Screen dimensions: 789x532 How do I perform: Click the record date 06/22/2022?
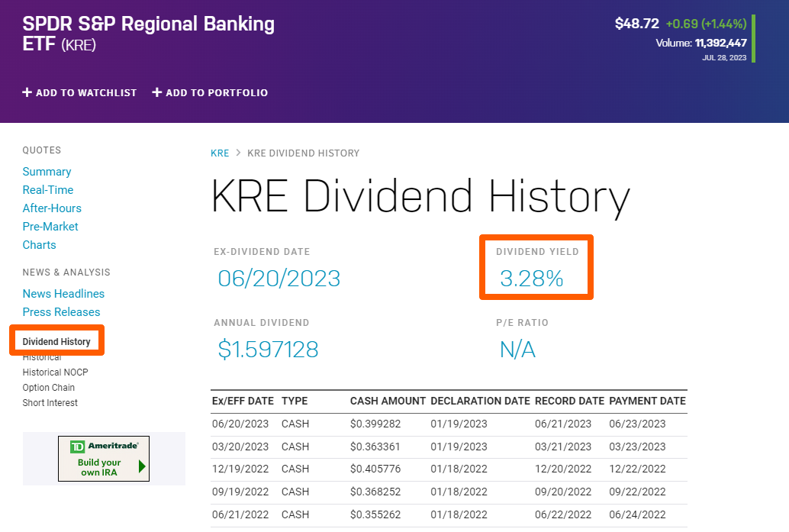563,515
